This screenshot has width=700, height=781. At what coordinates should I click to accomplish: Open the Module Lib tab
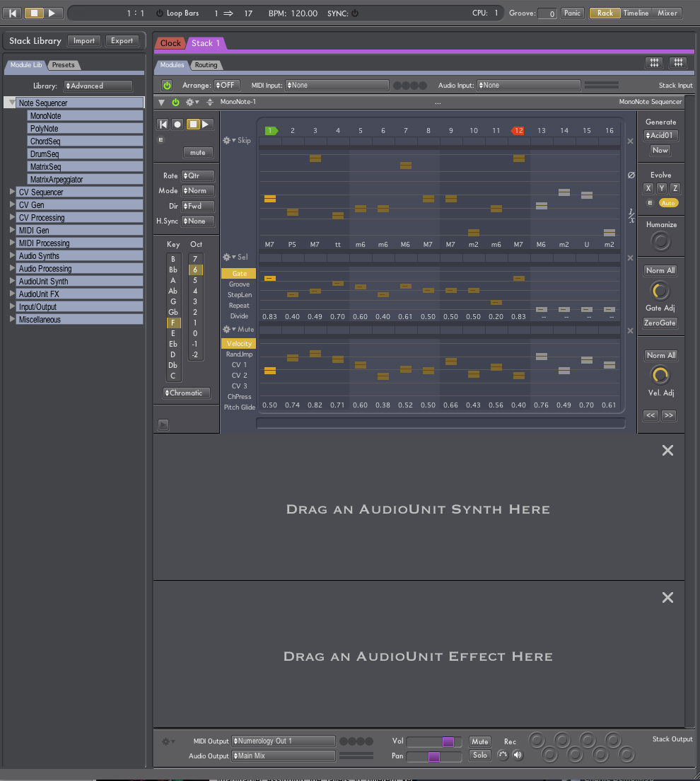point(26,65)
